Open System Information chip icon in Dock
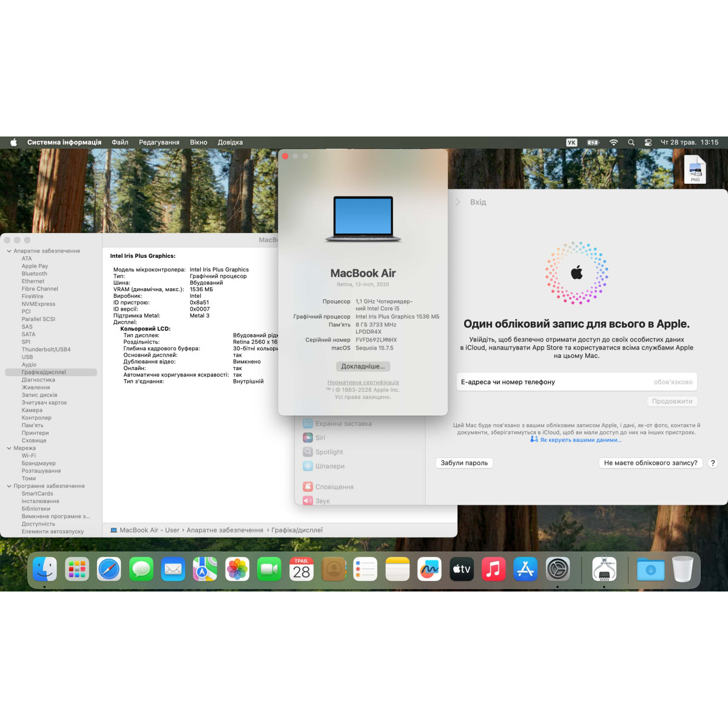The image size is (728, 728). click(x=604, y=569)
